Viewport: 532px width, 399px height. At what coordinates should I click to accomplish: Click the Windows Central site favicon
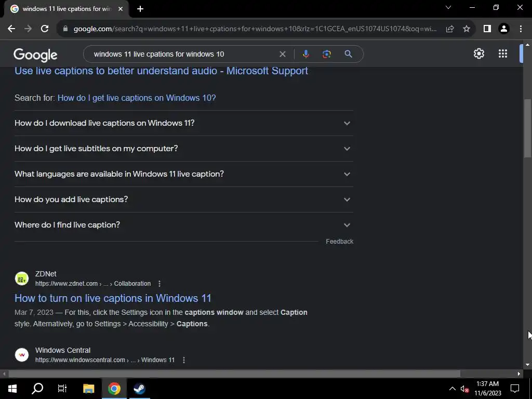[x=22, y=355]
